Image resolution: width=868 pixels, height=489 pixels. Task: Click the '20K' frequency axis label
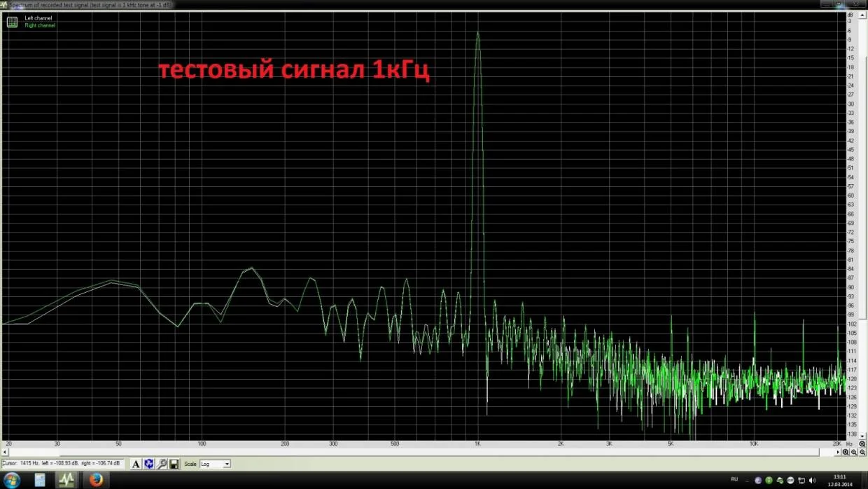click(x=836, y=443)
